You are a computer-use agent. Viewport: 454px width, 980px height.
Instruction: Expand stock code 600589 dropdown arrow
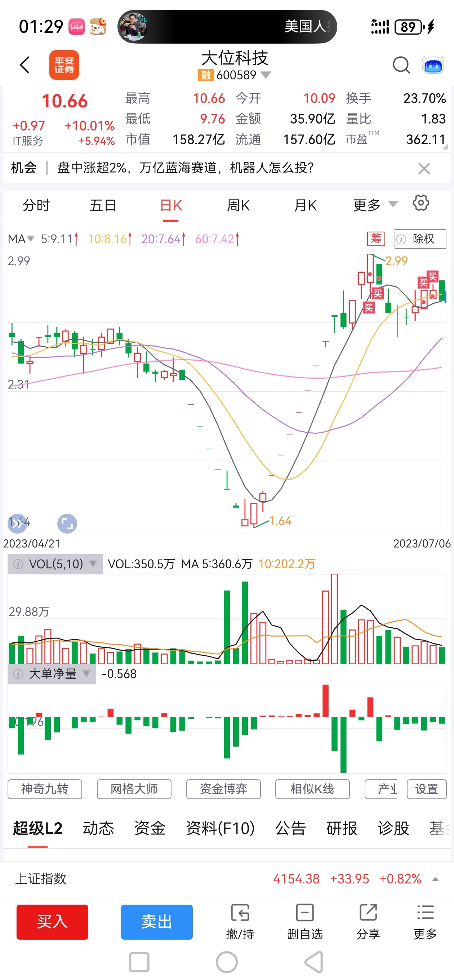coord(266,75)
